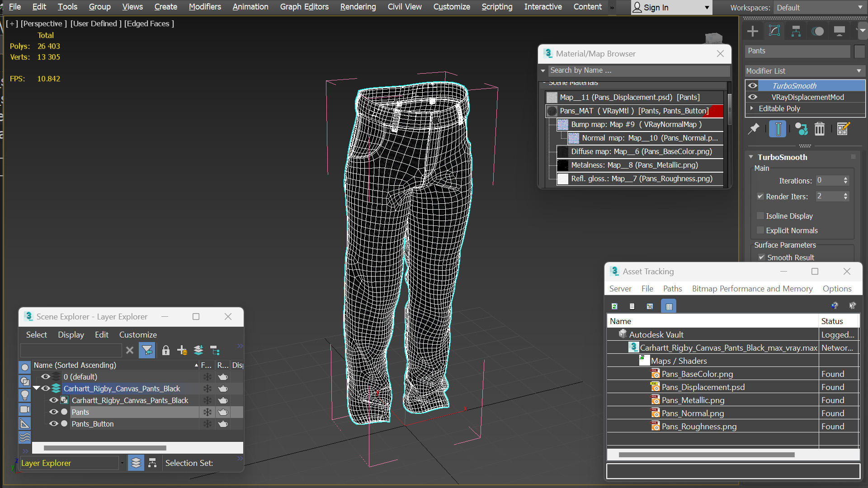Open the Rendering menu

click(358, 7)
